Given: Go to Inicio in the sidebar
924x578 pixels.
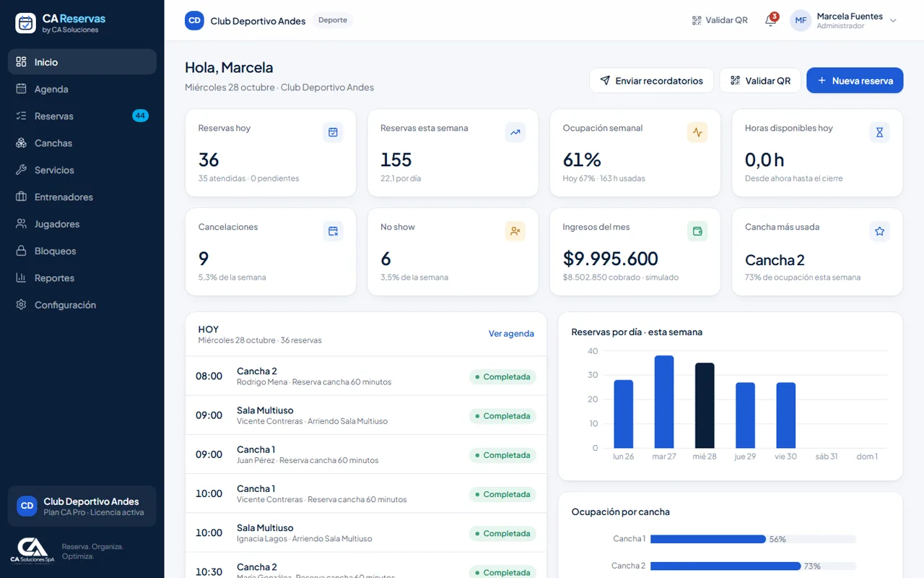Looking at the screenshot, I should coord(82,61).
